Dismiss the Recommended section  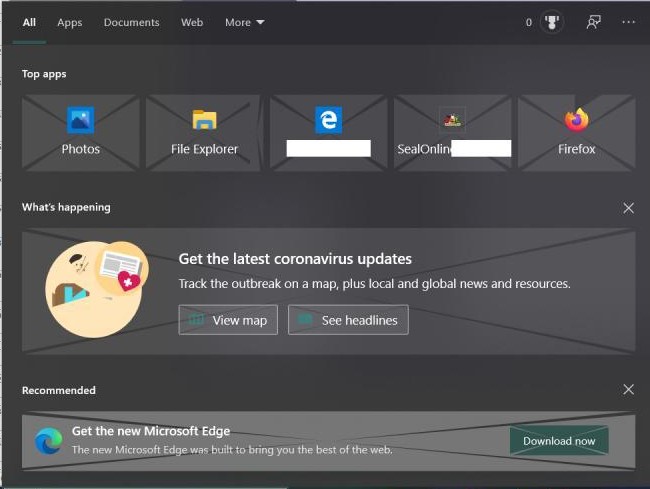628,390
